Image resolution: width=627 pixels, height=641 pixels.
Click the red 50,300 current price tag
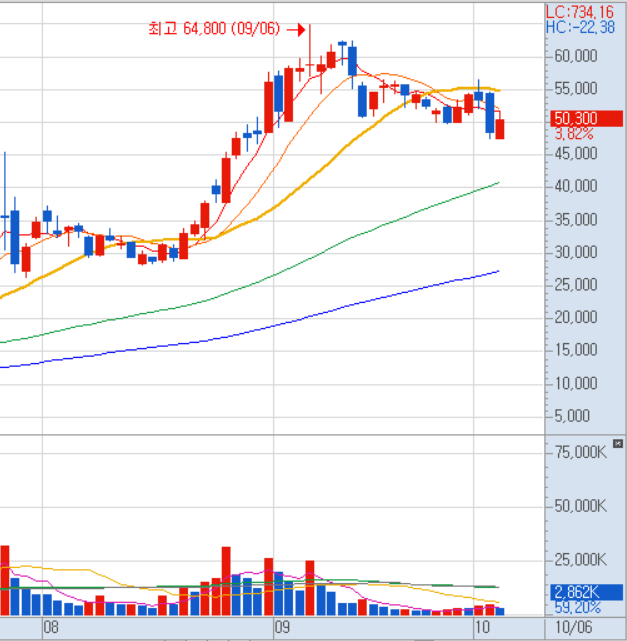click(587, 118)
